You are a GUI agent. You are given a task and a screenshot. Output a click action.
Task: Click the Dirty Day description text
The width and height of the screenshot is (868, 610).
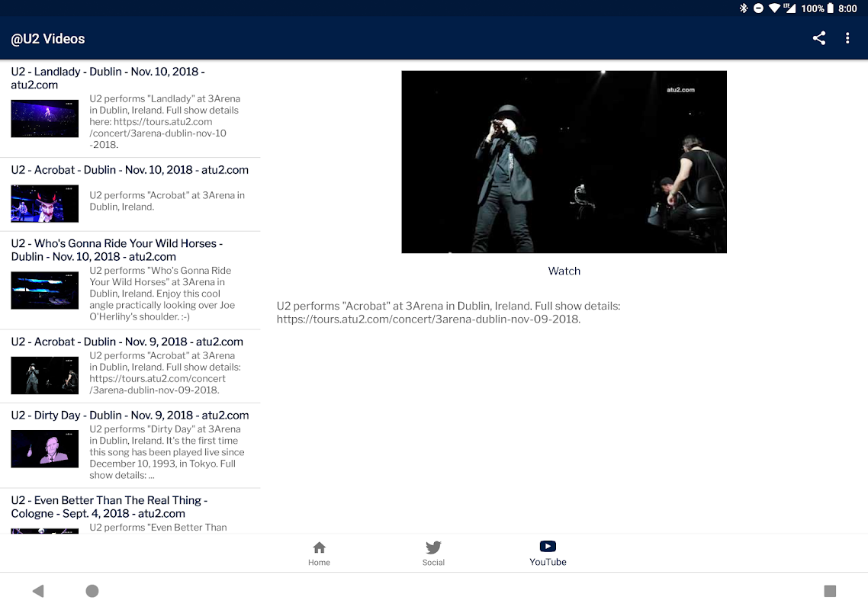pos(166,451)
